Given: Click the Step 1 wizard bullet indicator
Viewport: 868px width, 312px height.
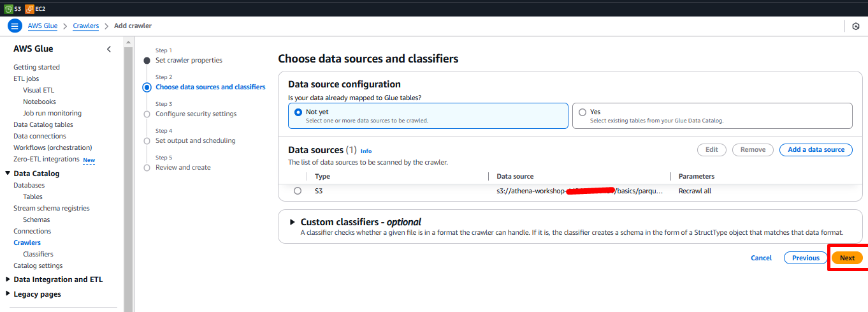Looking at the screenshot, I should [147, 61].
